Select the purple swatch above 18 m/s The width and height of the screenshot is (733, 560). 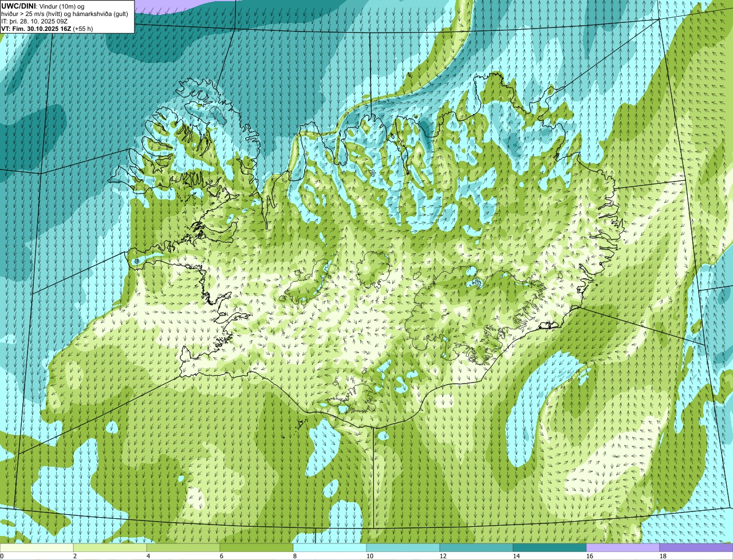(x=696, y=548)
